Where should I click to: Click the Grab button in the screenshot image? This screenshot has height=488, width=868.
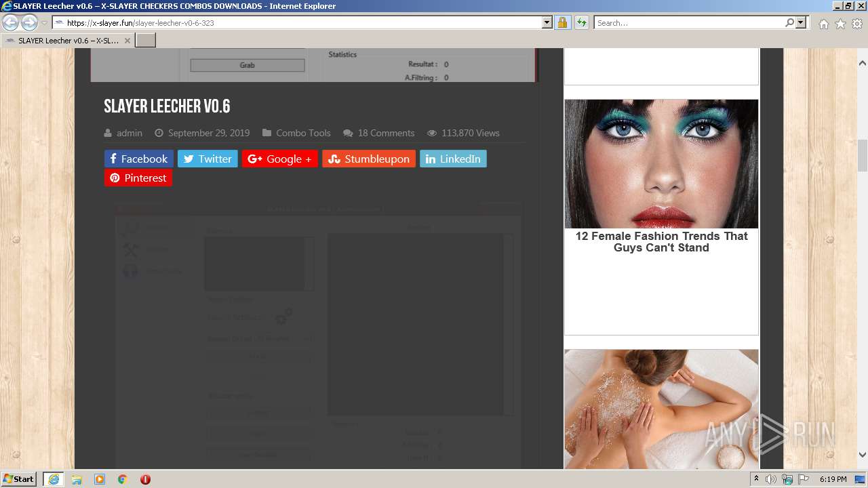(248, 65)
